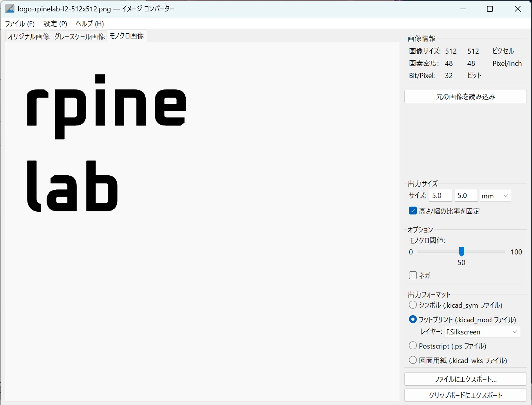Minimize the Image Converter window

(463, 9)
